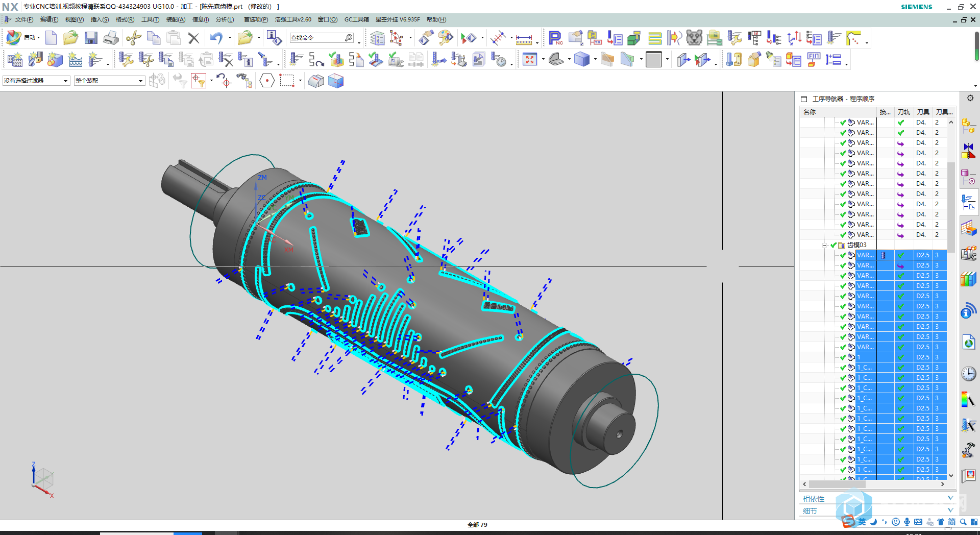980x535 pixels.
Task: Open the Internet Explorer sidebar tab
Action: (x=968, y=342)
